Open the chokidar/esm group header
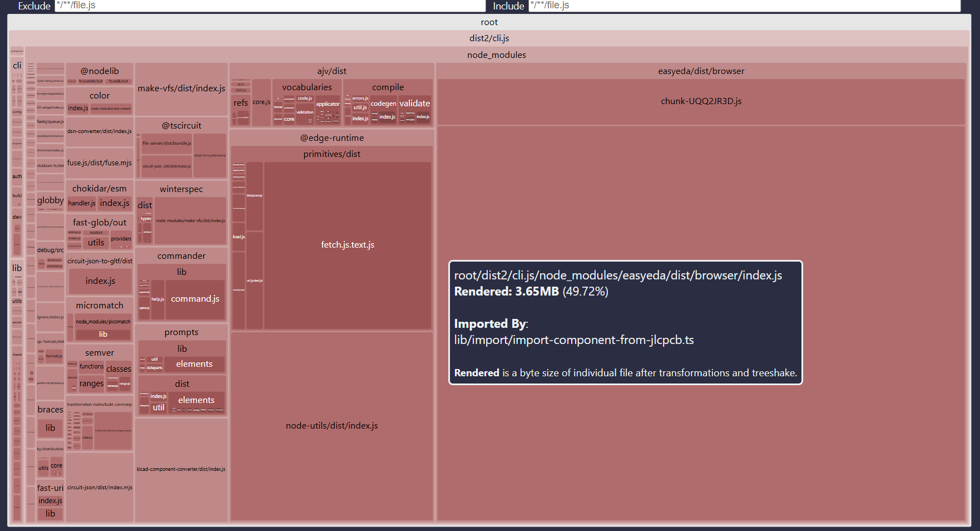980x531 pixels. coord(100,189)
